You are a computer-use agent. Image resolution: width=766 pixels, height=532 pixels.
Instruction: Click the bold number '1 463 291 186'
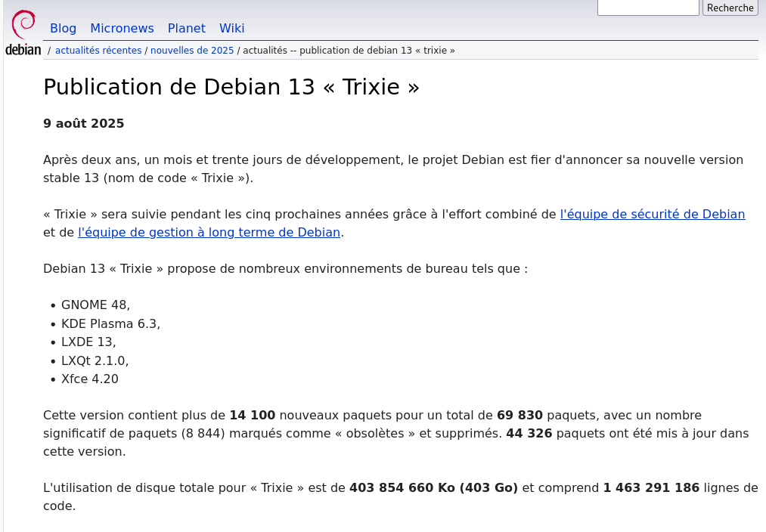click(651, 488)
